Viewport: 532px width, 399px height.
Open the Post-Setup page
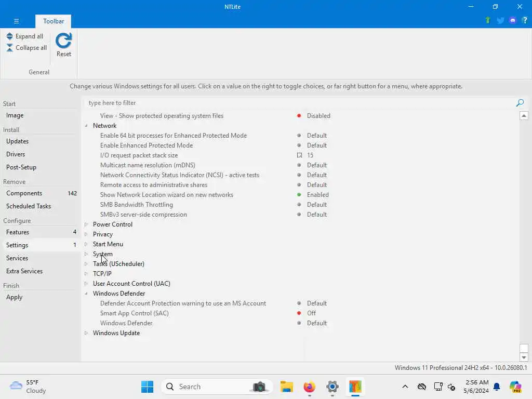coord(21,167)
